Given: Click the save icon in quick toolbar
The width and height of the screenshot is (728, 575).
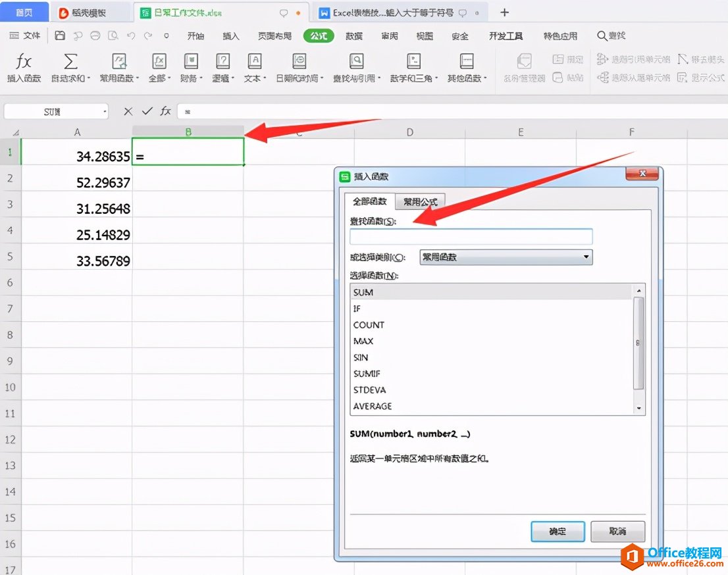Looking at the screenshot, I should click(x=60, y=36).
